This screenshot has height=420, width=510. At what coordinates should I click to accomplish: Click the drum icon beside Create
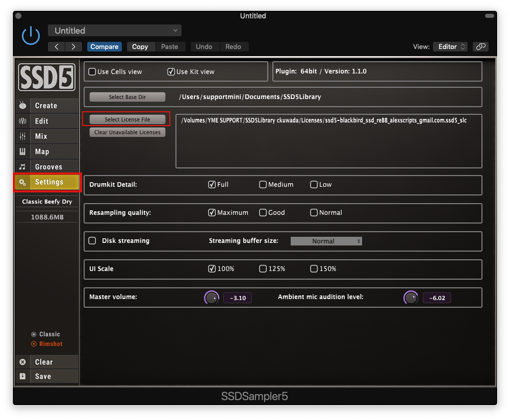click(22, 106)
